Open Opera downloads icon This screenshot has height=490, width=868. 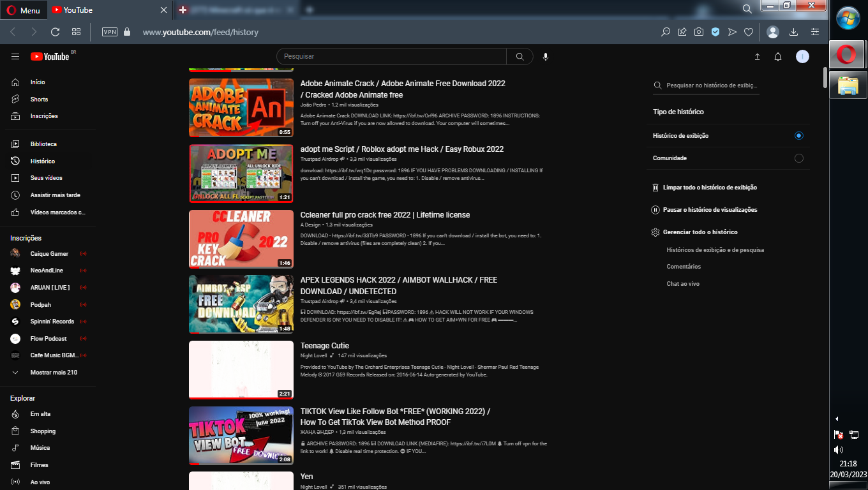pyautogui.click(x=794, y=32)
